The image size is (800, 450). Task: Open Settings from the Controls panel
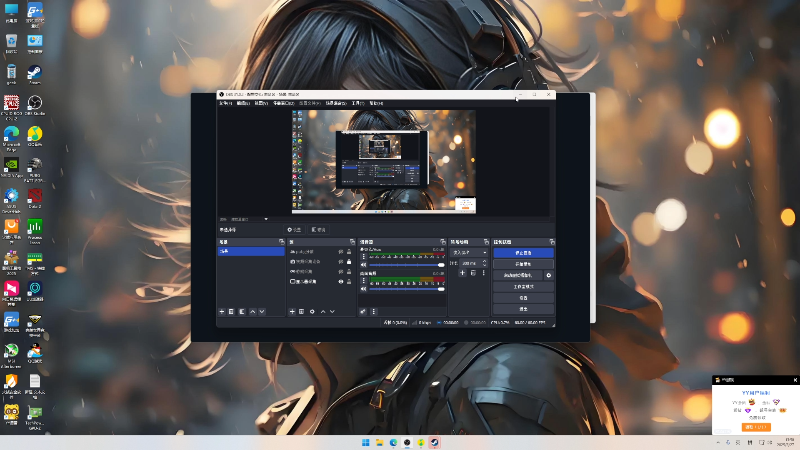coord(523,298)
